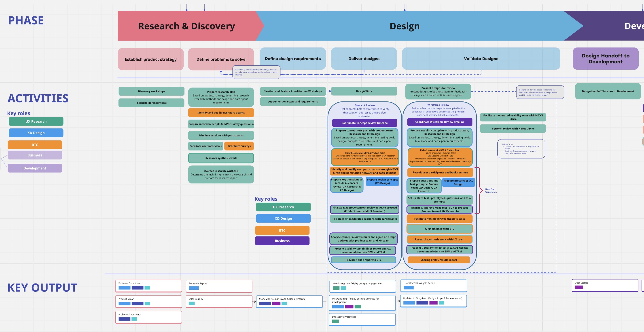Click the Validate Designs stage card
644x332 pixels.
coord(481,59)
